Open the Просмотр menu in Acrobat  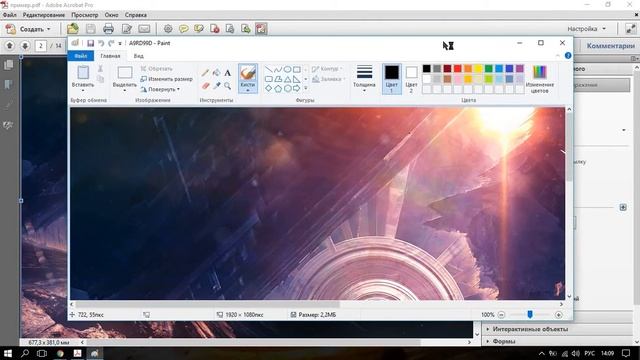click(84, 15)
